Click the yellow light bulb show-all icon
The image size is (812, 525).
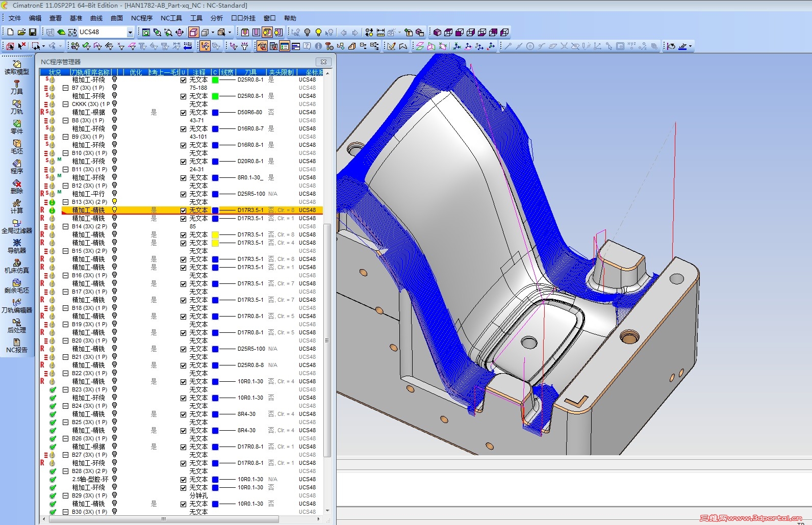click(x=318, y=32)
